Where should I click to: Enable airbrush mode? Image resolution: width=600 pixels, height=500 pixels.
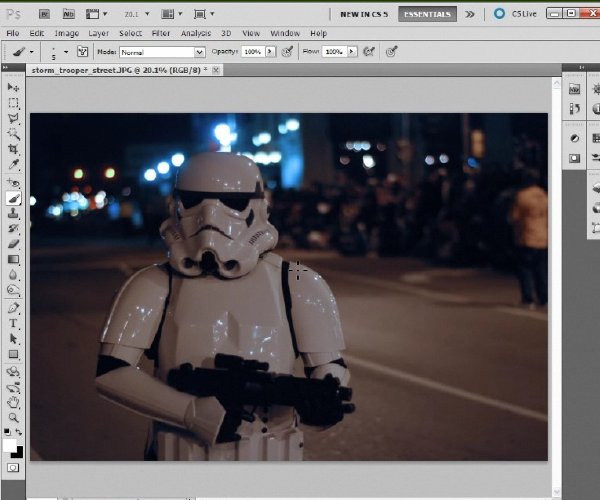[x=368, y=51]
